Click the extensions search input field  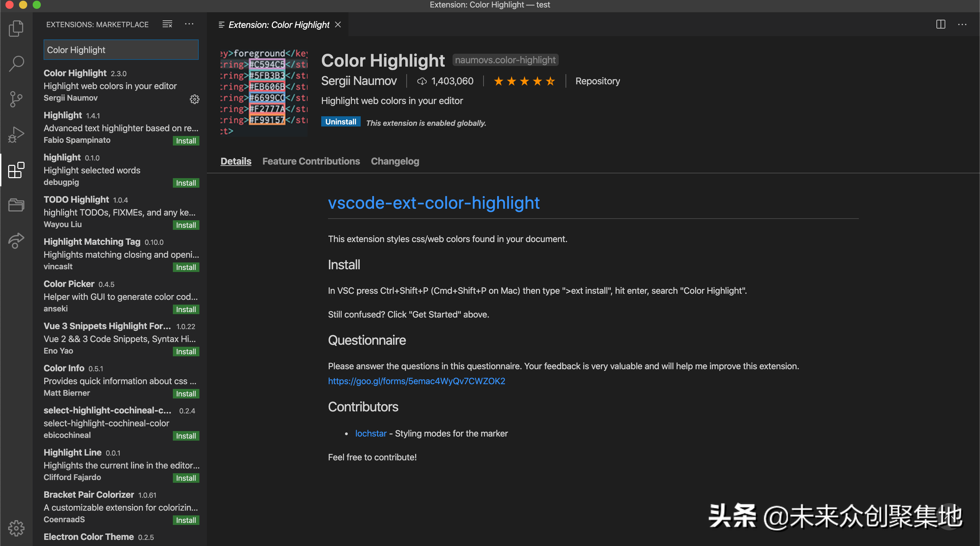coord(120,50)
